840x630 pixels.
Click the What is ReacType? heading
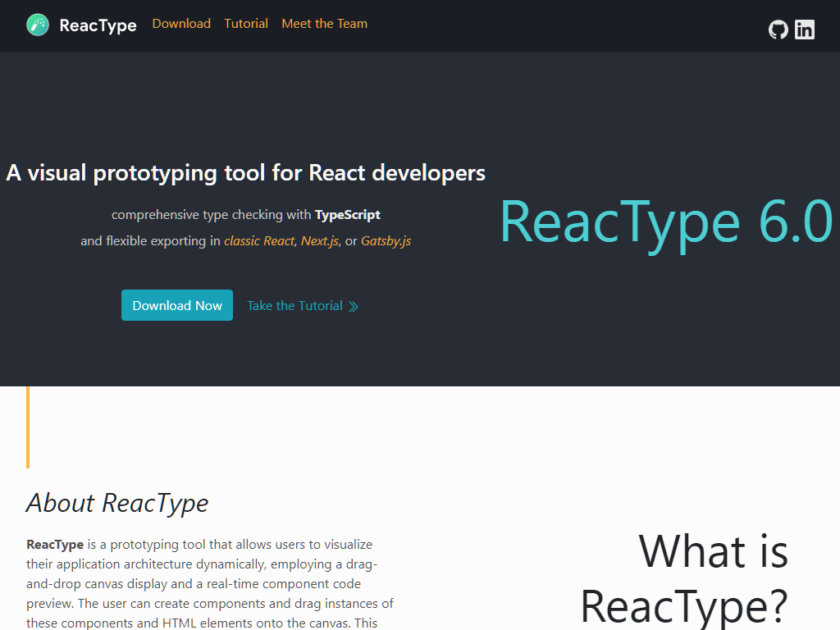click(684, 577)
